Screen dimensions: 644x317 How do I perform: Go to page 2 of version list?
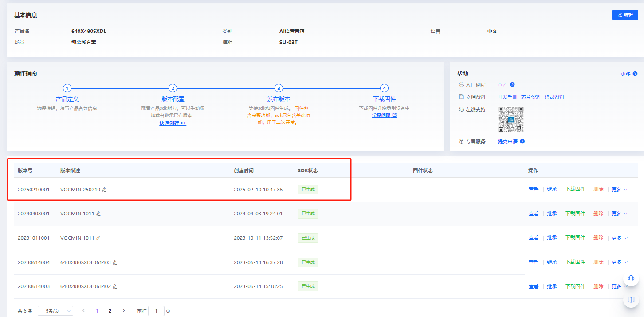click(110, 311)
